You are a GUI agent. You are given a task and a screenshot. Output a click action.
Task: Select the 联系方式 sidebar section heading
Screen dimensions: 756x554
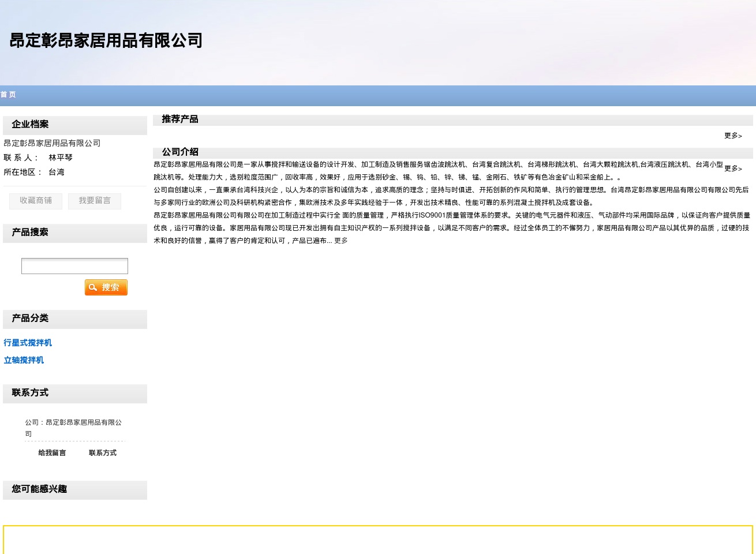[x=30, y=392]
